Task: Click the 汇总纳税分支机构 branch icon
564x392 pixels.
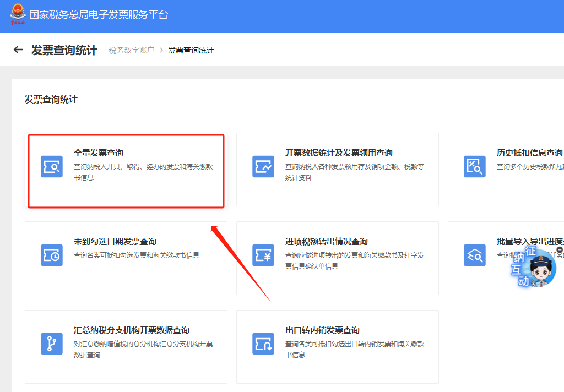Action: (x=52, y=344)
